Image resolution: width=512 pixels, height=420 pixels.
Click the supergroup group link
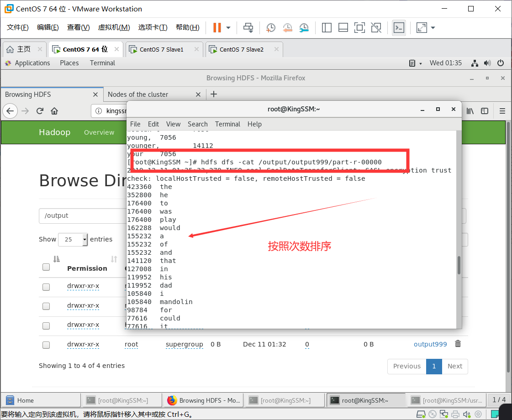(184, 344)
